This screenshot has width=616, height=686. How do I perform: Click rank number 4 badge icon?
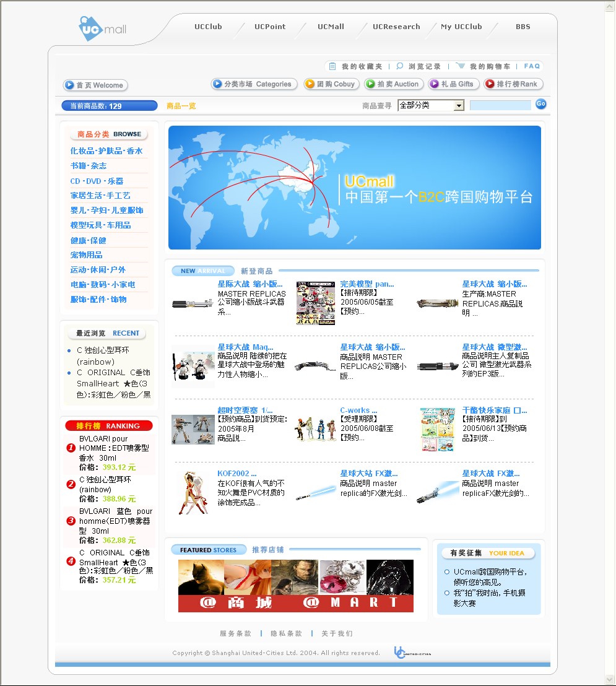71,561
